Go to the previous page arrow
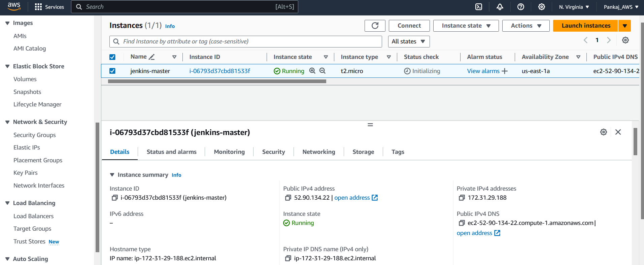The width and height of the screenshot is (644, 265). pyautogui.click(x=586, y=40)
